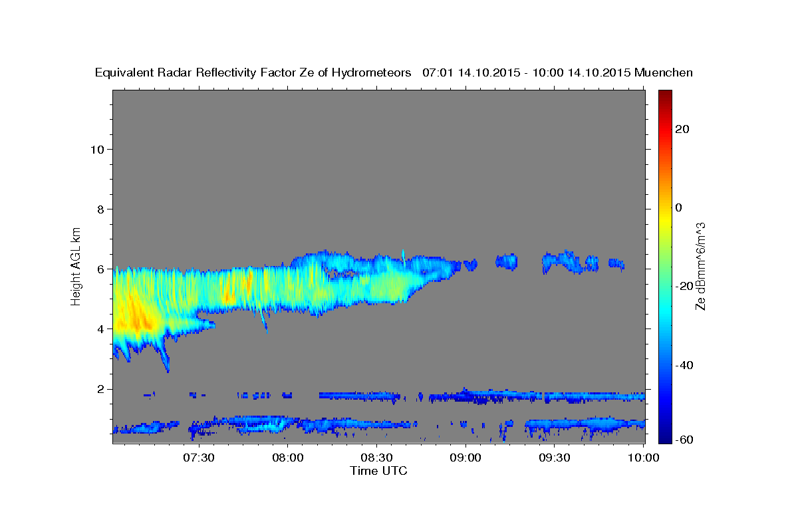This screenshot has height=532, width=798.
Task: Click the height tick label 10
Action: 98,149
